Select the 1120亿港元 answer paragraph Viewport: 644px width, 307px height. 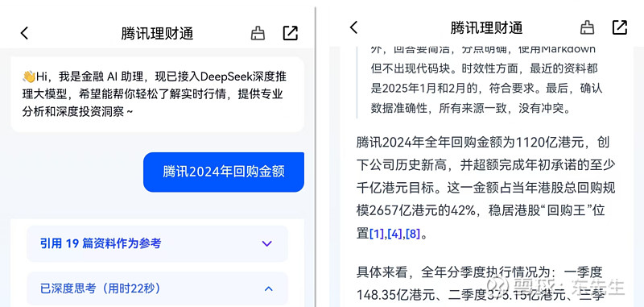(486, 189)
